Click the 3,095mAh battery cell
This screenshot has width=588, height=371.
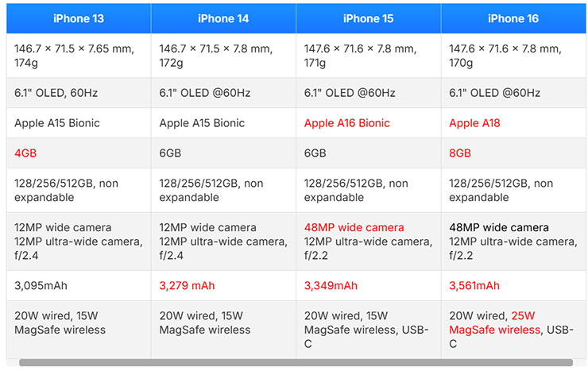point(44,285)
